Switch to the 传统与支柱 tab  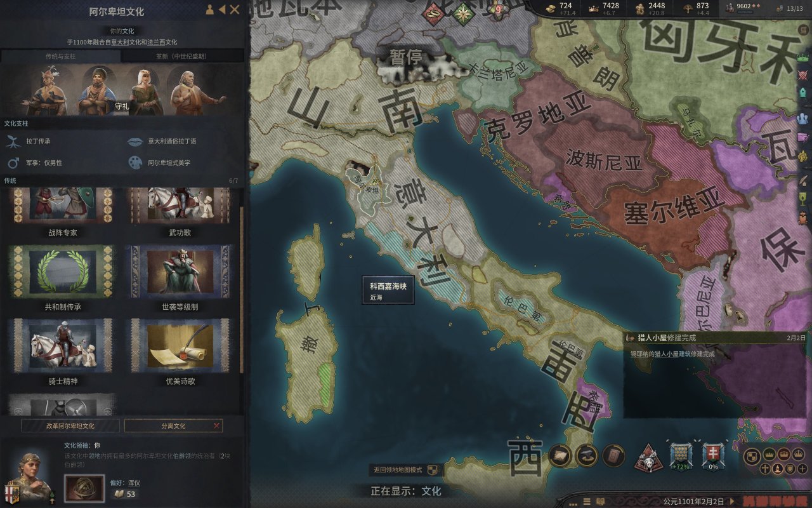point(61,56)
